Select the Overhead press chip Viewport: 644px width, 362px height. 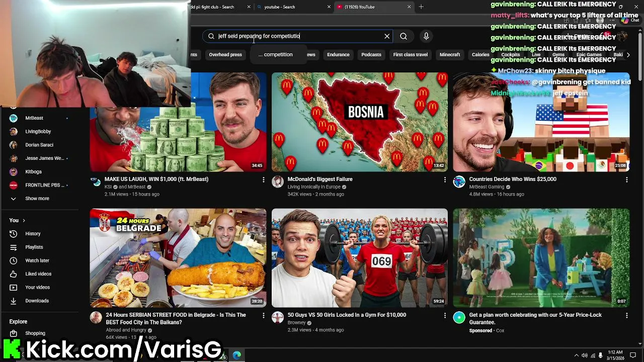[225, 55]
